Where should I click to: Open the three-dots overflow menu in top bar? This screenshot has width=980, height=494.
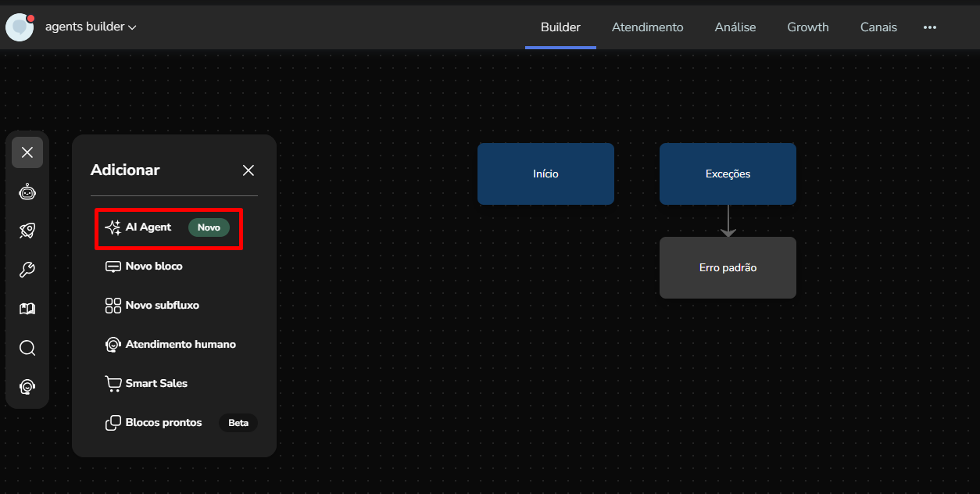(x=929, y=27)
